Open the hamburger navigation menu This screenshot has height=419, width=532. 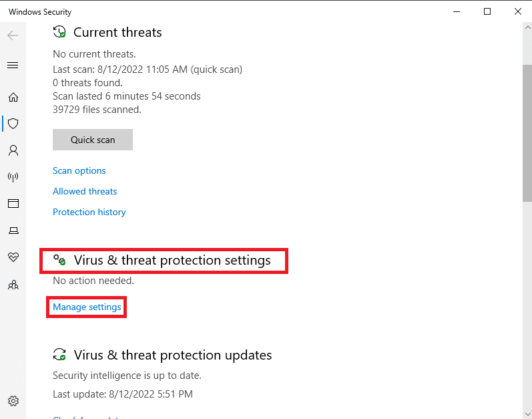point(13,65)
